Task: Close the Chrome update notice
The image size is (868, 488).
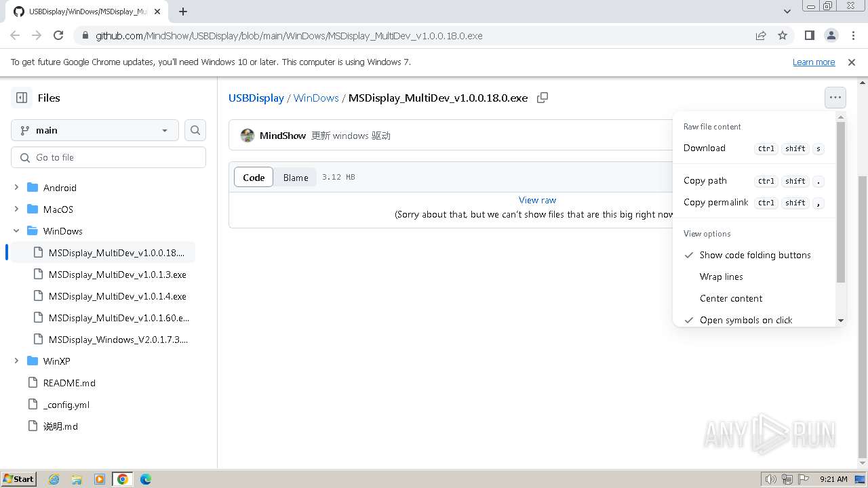Action: click(852, 62)
